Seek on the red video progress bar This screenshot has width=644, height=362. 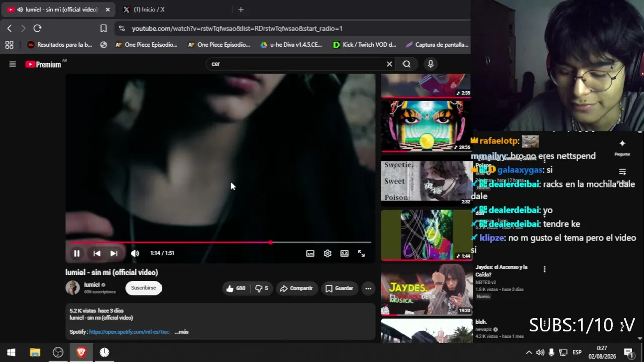(220, 242)
